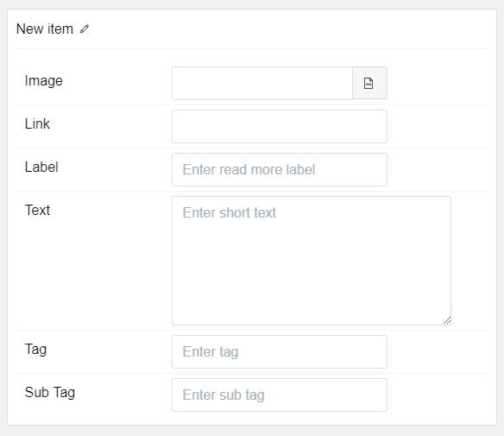Click the 'Tag' field label
The width and height of the screenshot is (504, 436).
click(35, 349)
